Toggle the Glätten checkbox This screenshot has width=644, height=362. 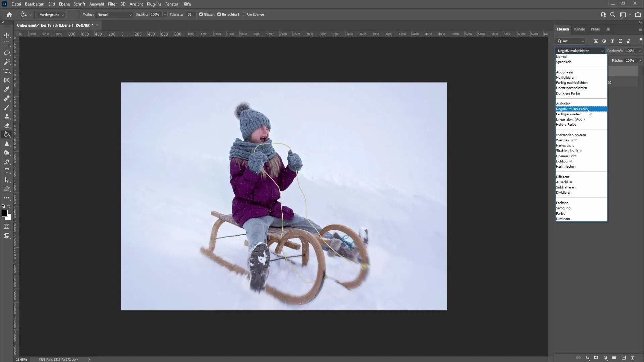tap(201, 15)
